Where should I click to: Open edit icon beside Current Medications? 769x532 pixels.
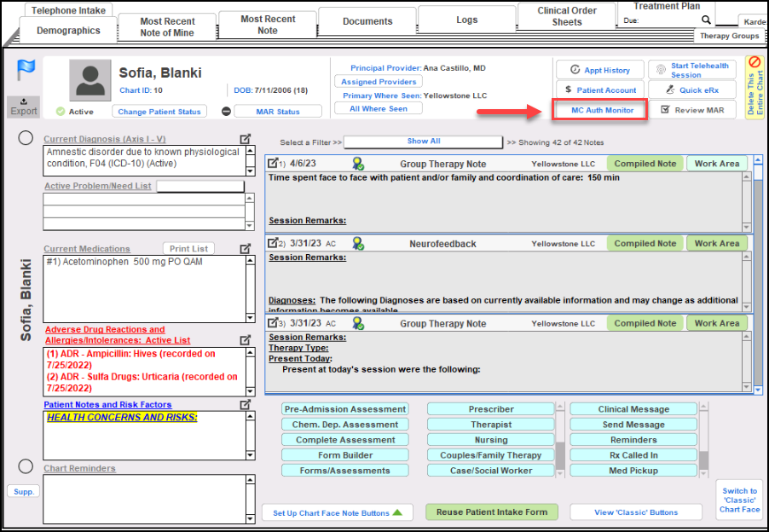tap(246, 249)
